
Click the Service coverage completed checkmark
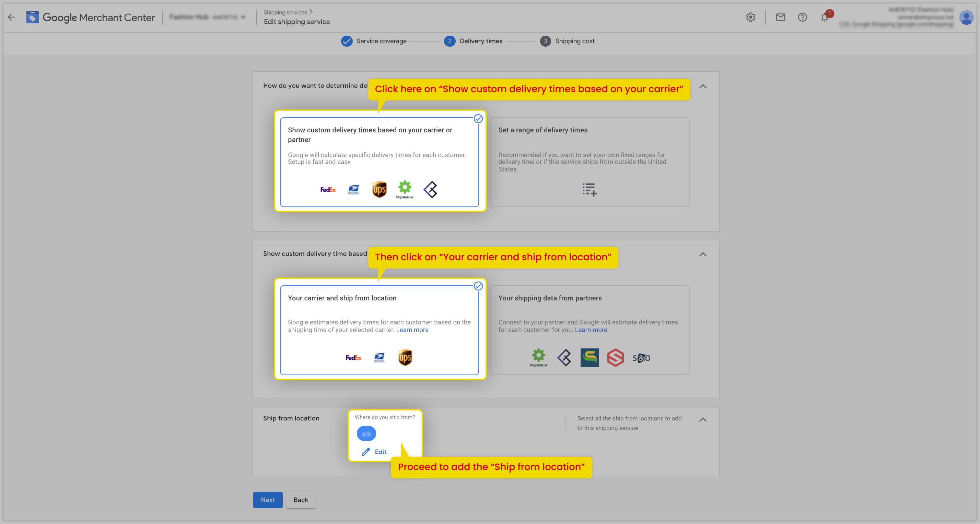tap(347, 41)
